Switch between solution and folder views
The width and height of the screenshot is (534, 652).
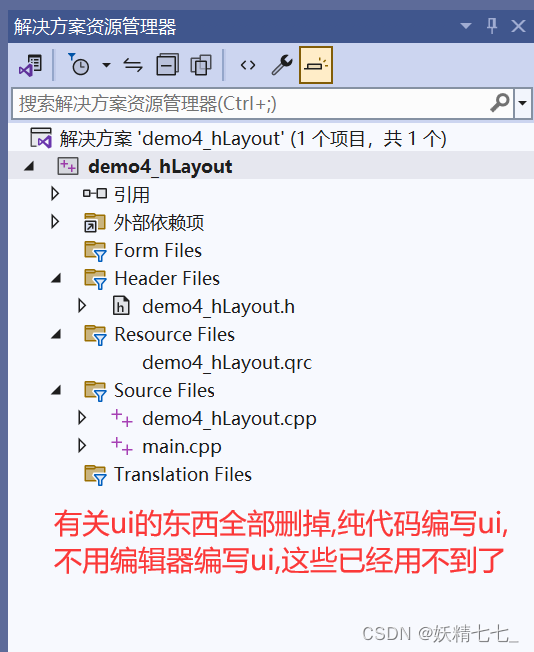(31, 65)
